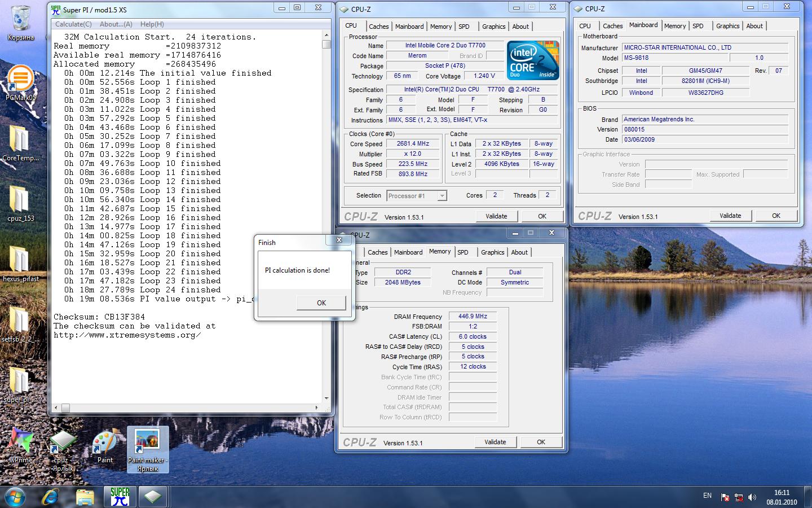The image size is (812, 508).
Task: Launch the cpuz shortcut on the desktop
Action: (x=63, y=450)
